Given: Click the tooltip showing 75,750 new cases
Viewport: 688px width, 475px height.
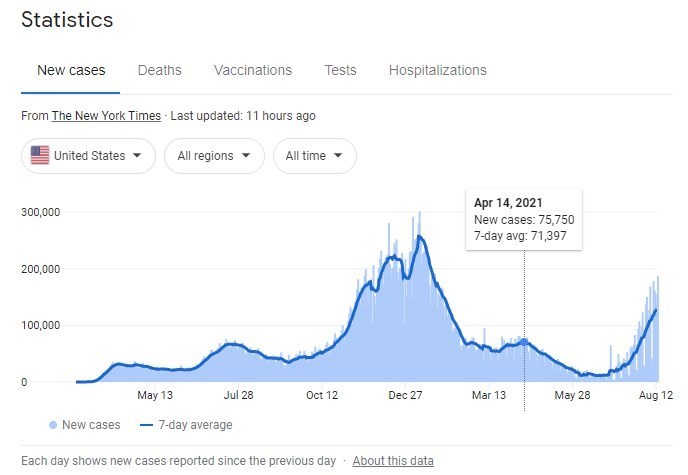Looking at the screenshot, I should [x=524, y=219].
